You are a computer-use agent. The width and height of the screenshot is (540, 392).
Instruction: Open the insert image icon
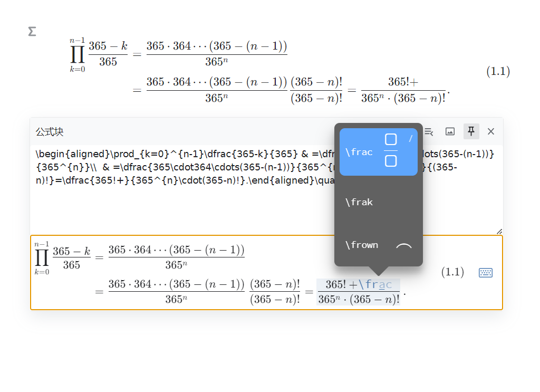point(450,131)
